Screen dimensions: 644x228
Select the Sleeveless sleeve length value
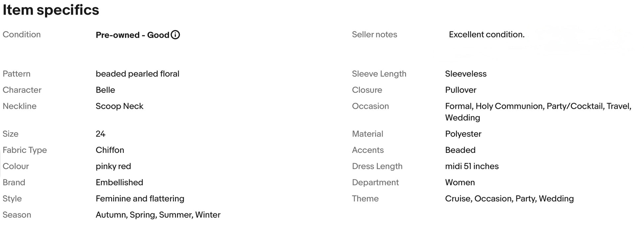[x=466, y=74]
